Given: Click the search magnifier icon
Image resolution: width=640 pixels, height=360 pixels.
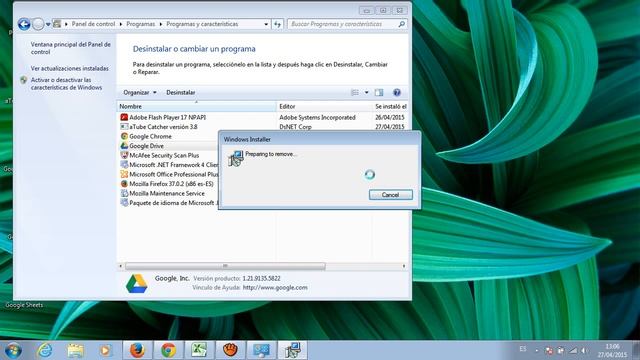Looking at the screenshot, I should [x=402, y=24].
